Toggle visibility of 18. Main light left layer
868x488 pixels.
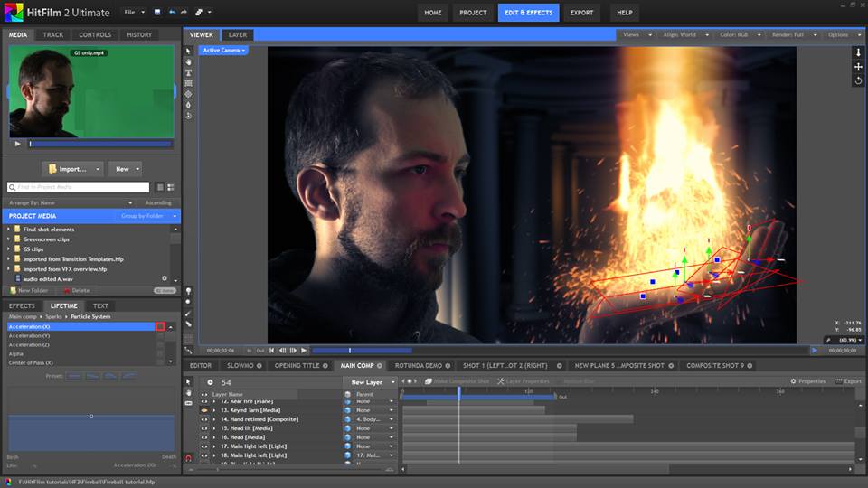tap(204, 455)
